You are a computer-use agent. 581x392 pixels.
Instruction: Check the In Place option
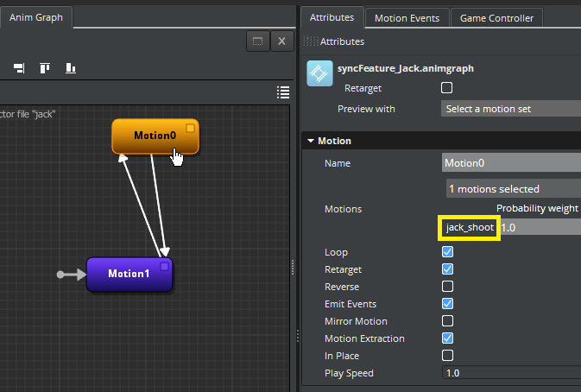pyautogui.click(x=447, y=356)
